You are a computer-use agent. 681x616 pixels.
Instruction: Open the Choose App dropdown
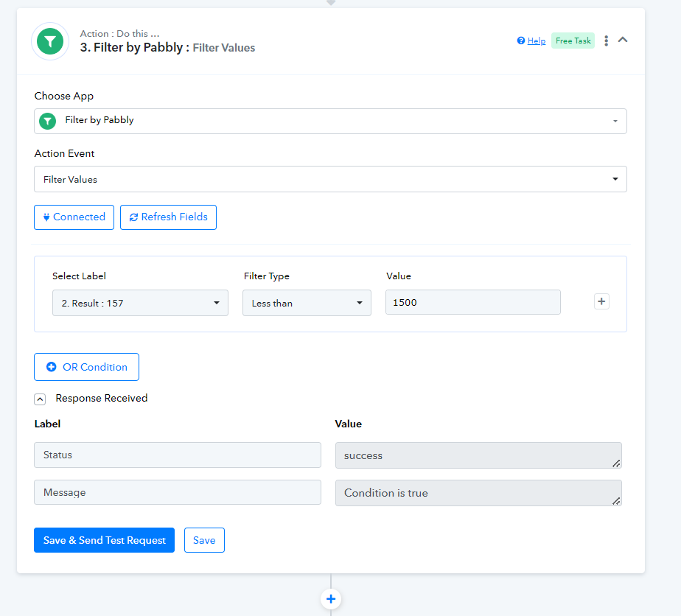pos(330,121)
